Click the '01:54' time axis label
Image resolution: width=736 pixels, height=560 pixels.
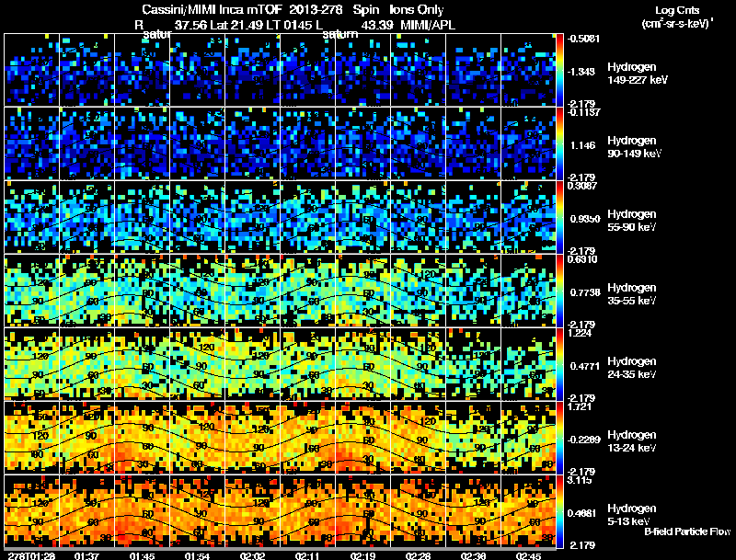click(198, 555)
